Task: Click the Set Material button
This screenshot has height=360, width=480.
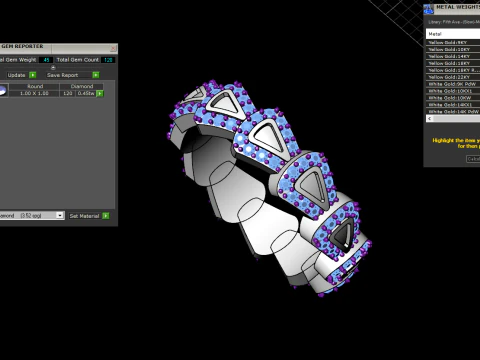Action: (x=85, y=216)
